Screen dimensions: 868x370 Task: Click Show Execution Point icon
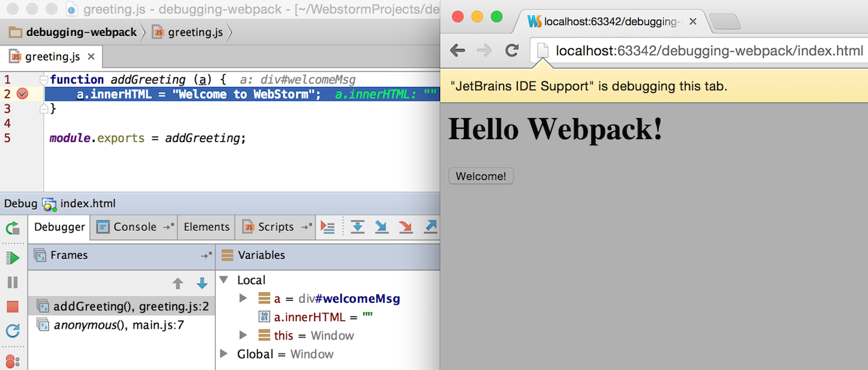tap(328, 227)
